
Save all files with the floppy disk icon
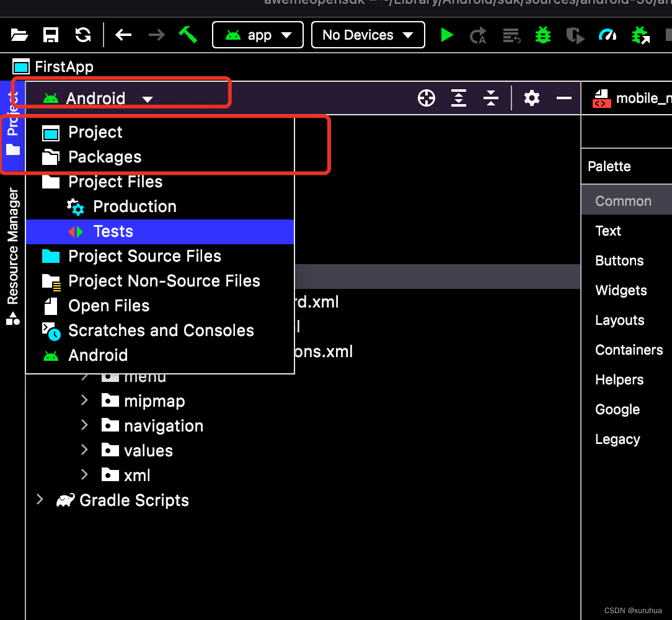coord(51,35)
